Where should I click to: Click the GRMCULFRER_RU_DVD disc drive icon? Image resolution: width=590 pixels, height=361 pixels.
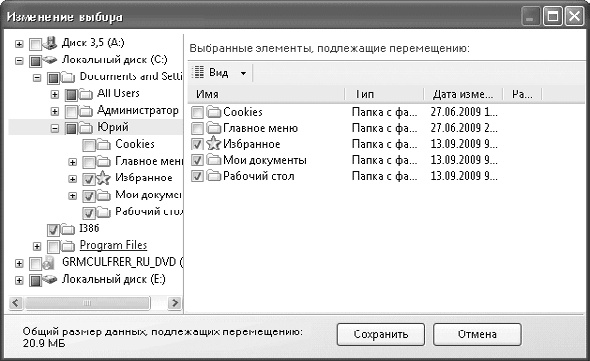tap(49, 263)
